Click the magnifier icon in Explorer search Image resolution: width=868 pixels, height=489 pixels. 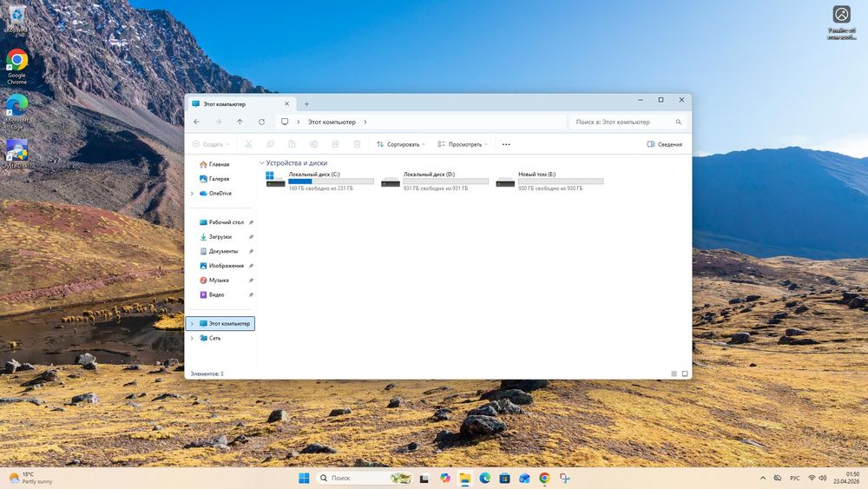tap(678, 122)
